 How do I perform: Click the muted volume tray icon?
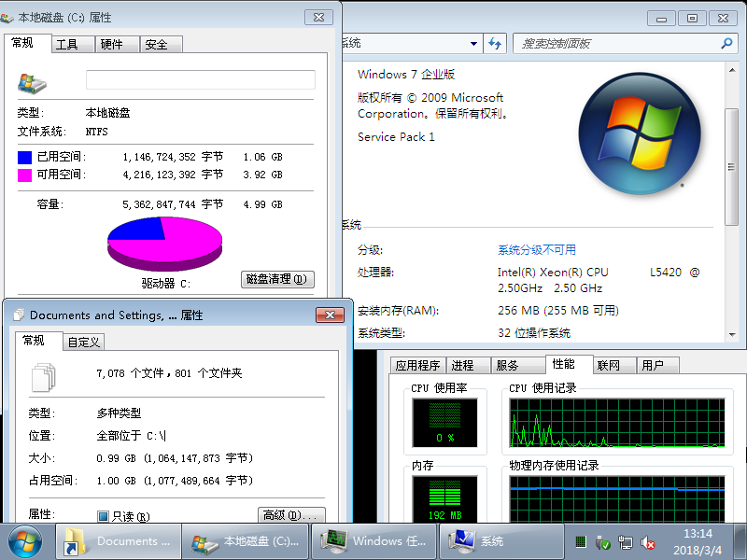[647, 542]
